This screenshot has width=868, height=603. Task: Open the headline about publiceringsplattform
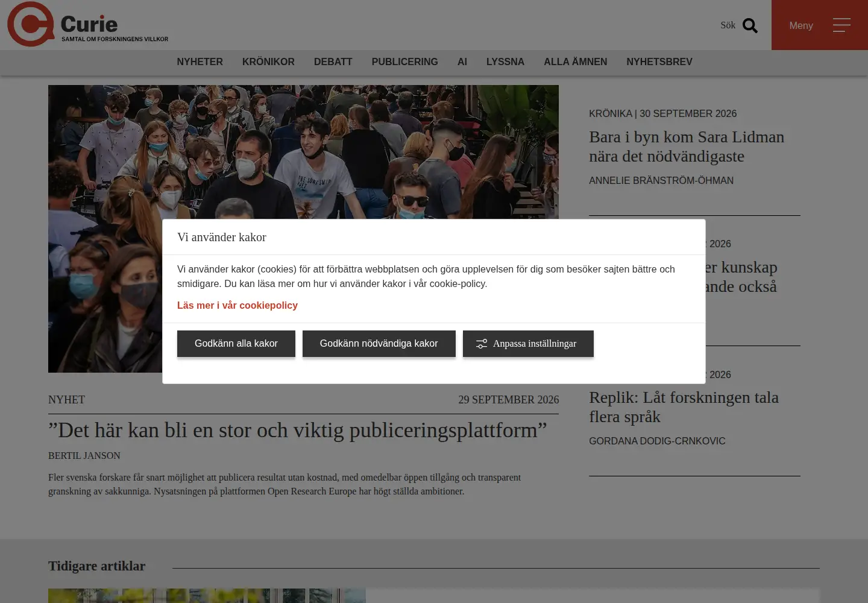(x=297, y=431)
